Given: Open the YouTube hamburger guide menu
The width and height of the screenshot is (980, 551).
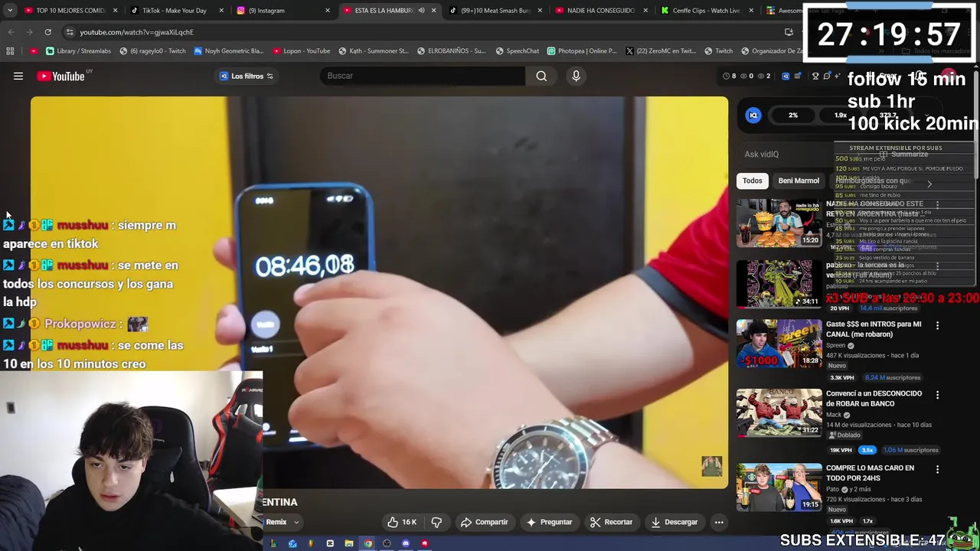Looking at the screenshot, I should coord(18,76).
